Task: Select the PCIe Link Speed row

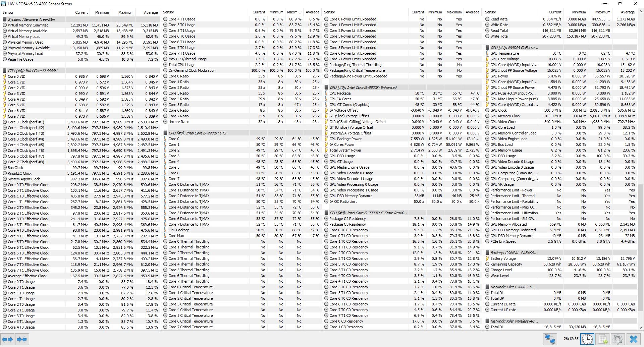Action: 560,241
